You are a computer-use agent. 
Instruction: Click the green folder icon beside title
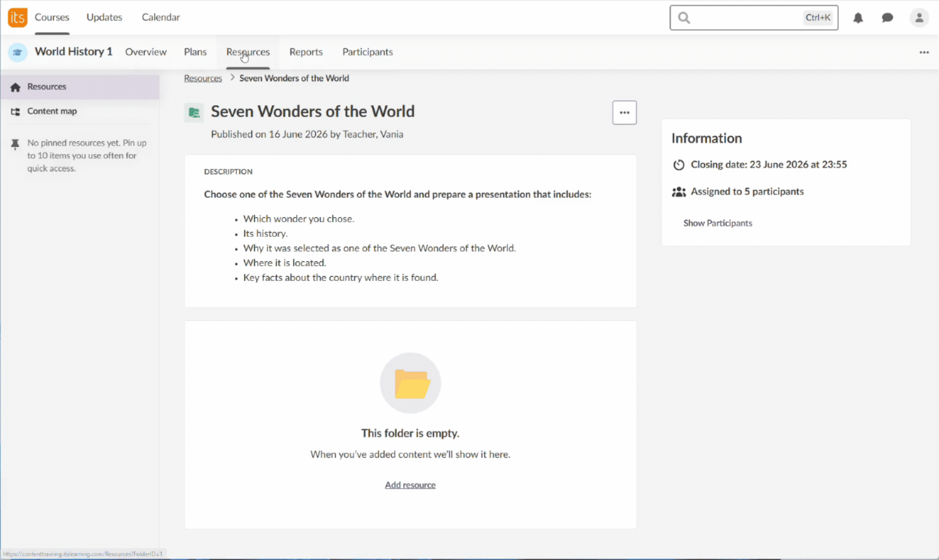pyautogui.click(x=194, y=113)
